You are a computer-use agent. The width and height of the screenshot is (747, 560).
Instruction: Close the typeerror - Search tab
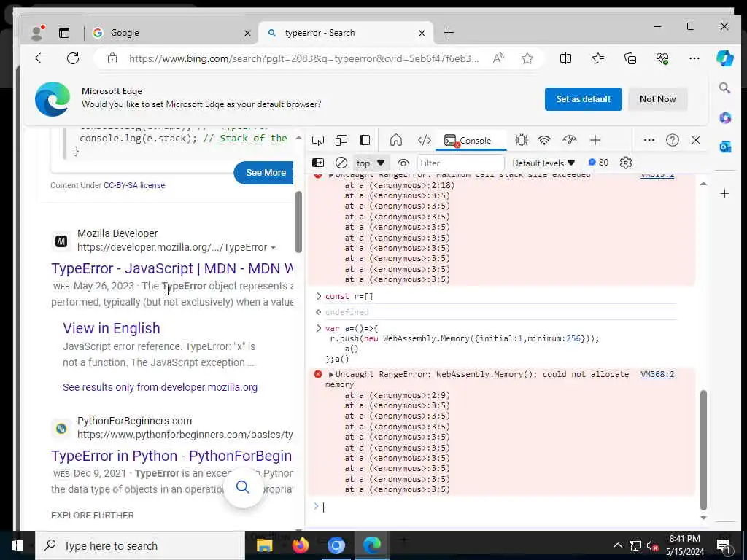(422, 33)
